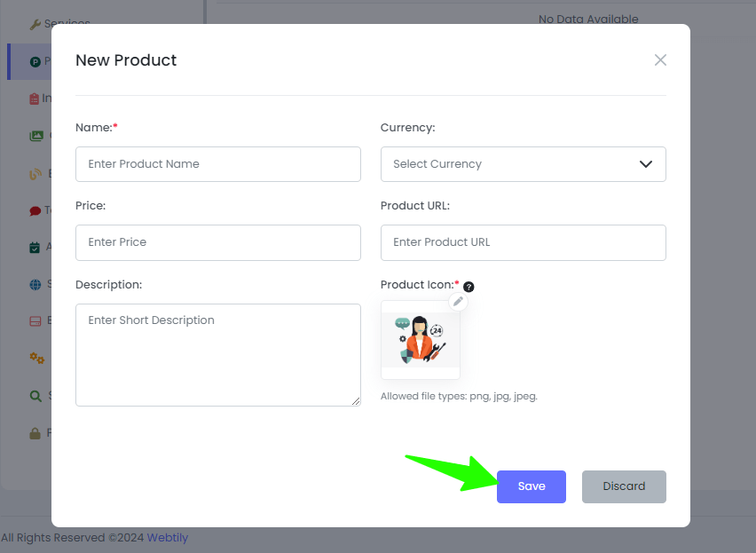The height and width of the screenshot is (553, 756).
Task: Focus the Enter Short Description textarea
Action: (218, 355)
